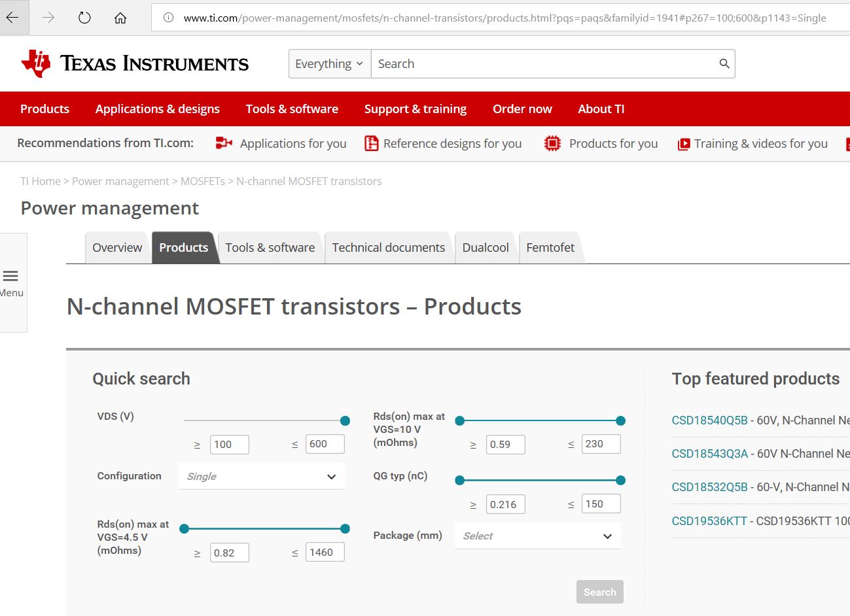Click the site info icon in address bar

(168, 18)
